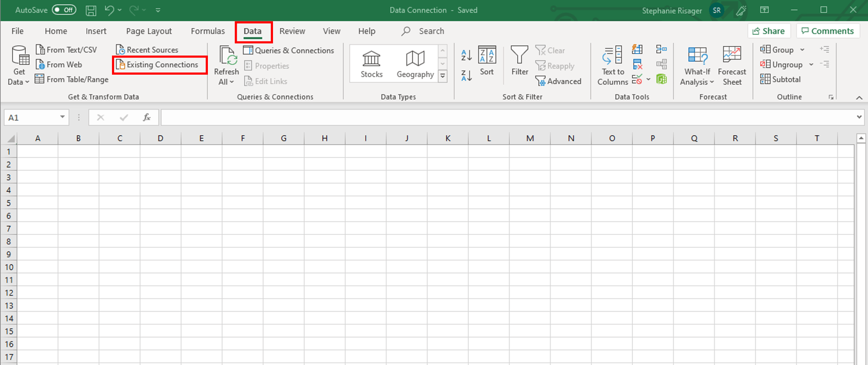Open the Filter funnel tool
The width and height of the screenshot is (868, 365).
[519, 61]
